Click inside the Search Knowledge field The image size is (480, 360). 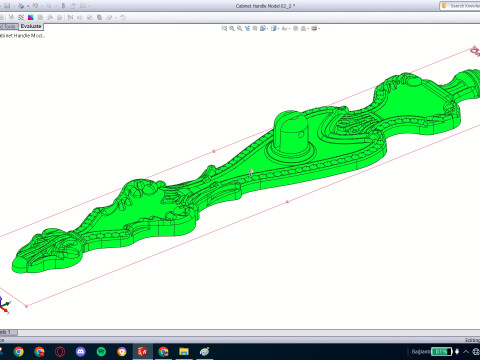coord(463,6)
